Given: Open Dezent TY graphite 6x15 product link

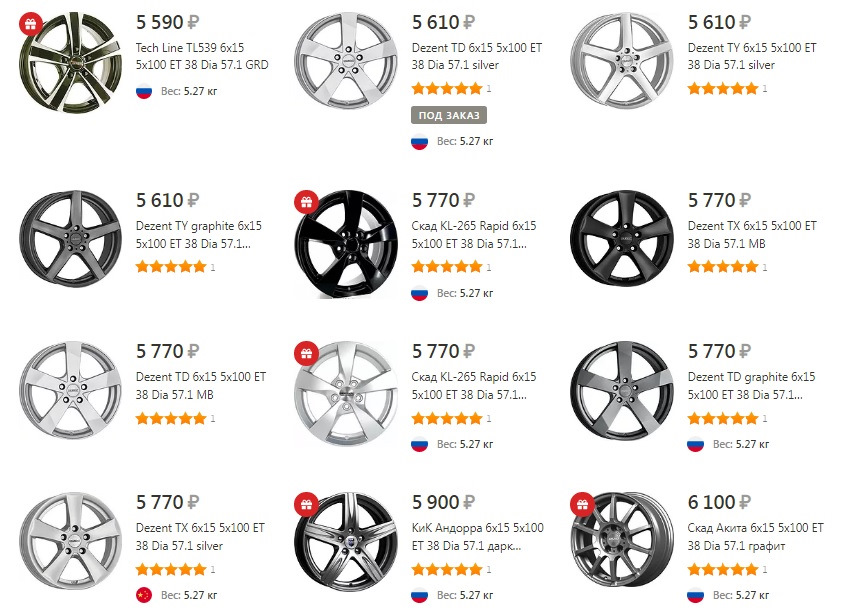Looking at the screenshot, I should pyautogui.click(x=199, y=234).
